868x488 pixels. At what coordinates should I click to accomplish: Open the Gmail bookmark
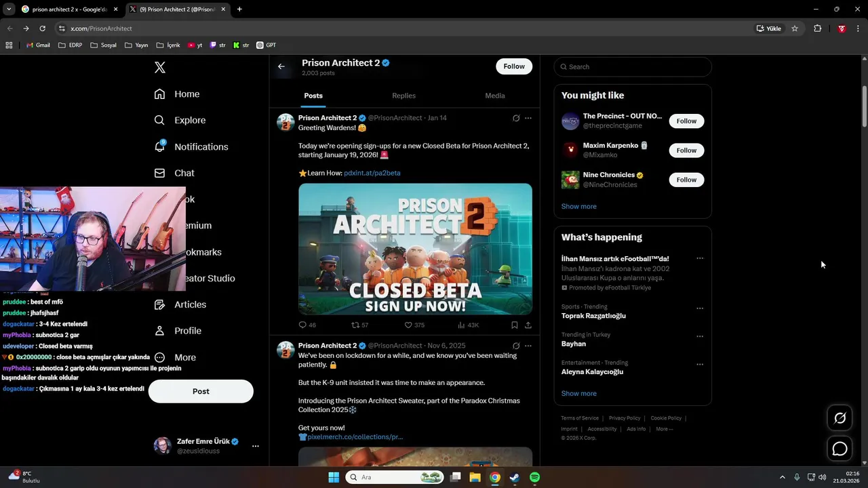(x=38, y=45)
